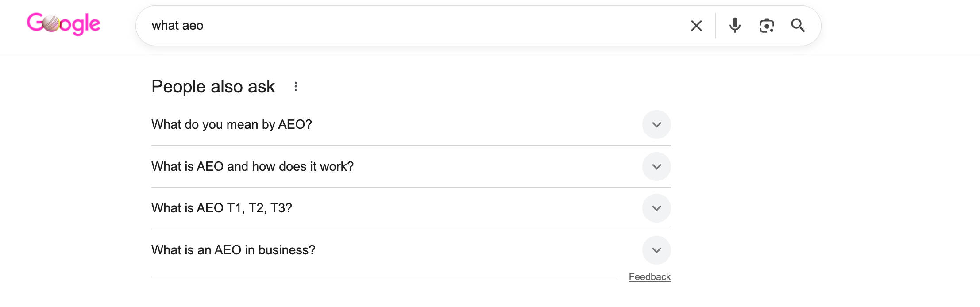This screenshot has height=307, width=980.
Task: Click the Feedback link
Action: (649, 276)
